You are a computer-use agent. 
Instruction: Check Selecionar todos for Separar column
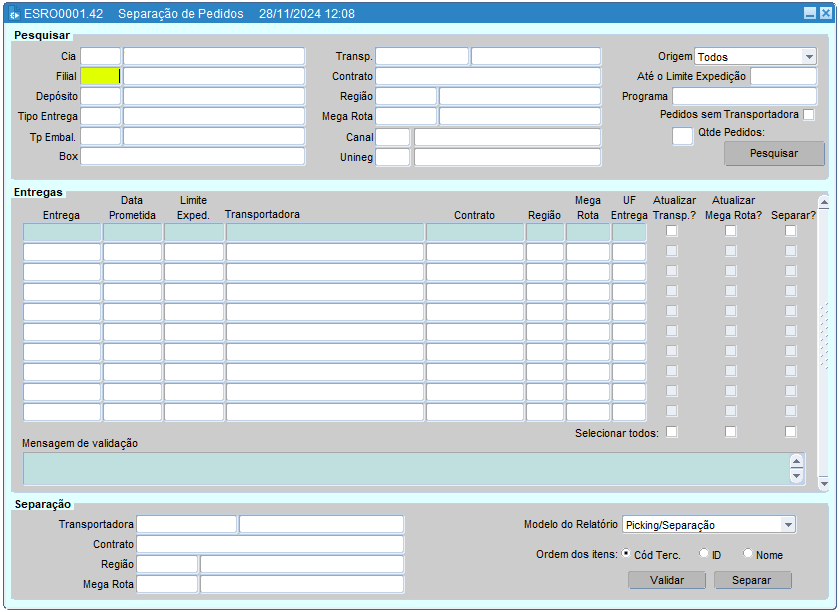click(x=791, y=432)
